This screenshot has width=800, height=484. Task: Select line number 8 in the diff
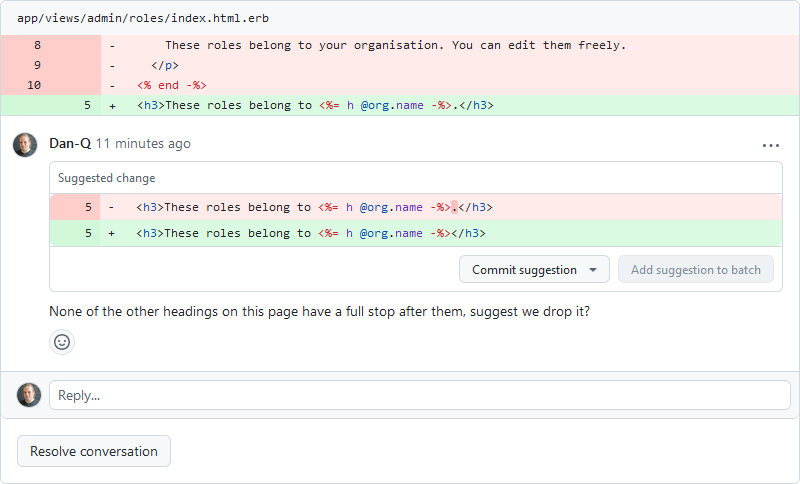tap(37, 45)
